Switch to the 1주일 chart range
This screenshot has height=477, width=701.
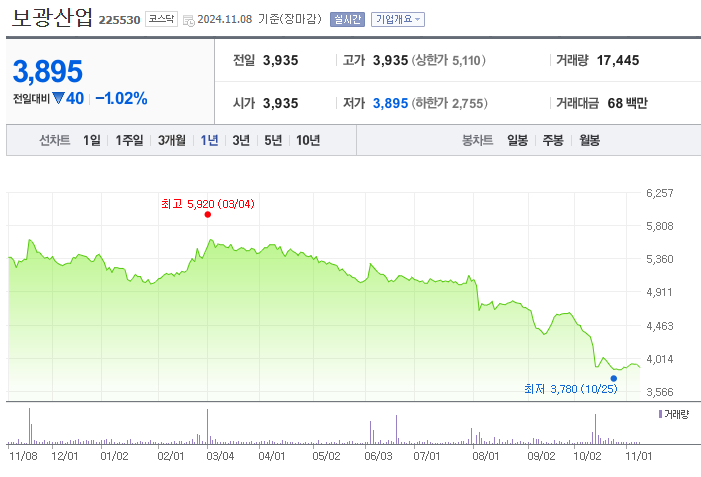129,140
